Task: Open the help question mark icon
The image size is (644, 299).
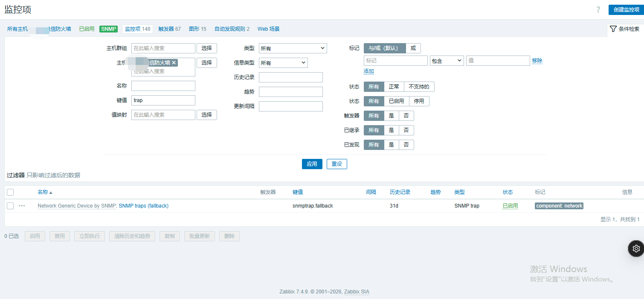Action: pos(598,10)
